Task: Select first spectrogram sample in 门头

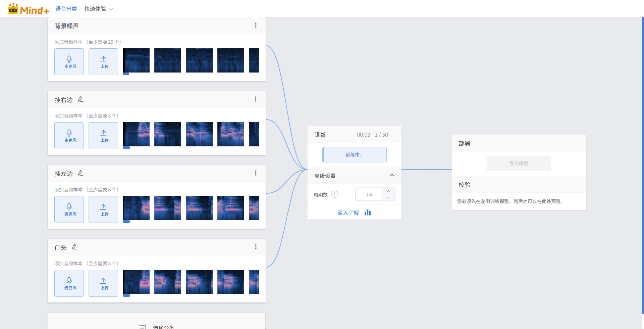Action: point(136,282)
